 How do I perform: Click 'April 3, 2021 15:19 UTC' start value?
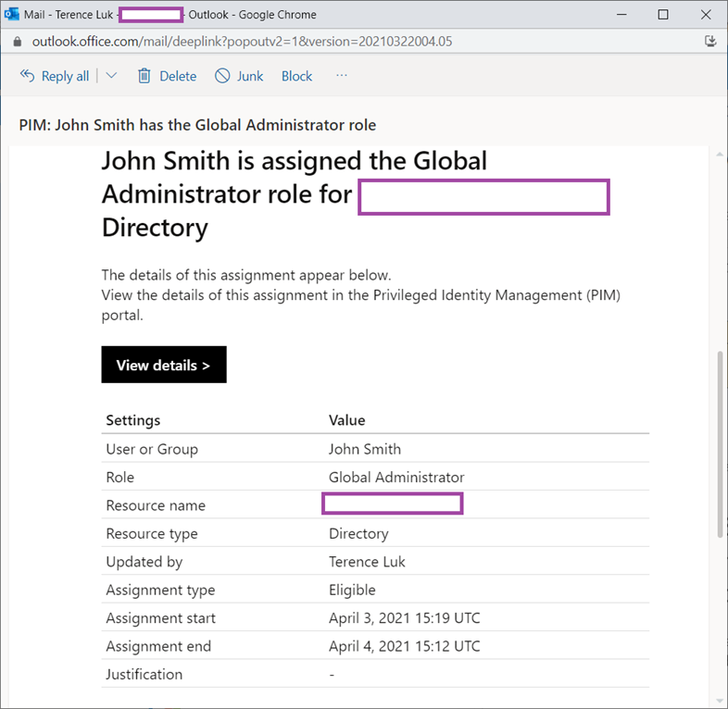coord(405,618)
